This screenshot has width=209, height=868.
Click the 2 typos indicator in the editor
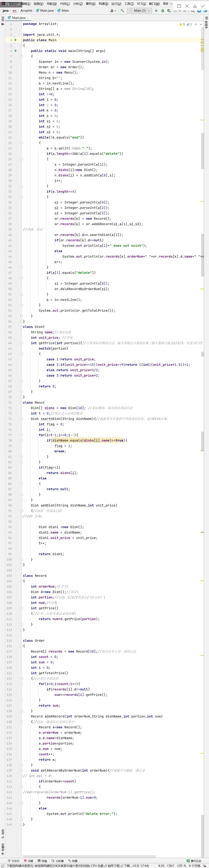(x=189, y=24)
